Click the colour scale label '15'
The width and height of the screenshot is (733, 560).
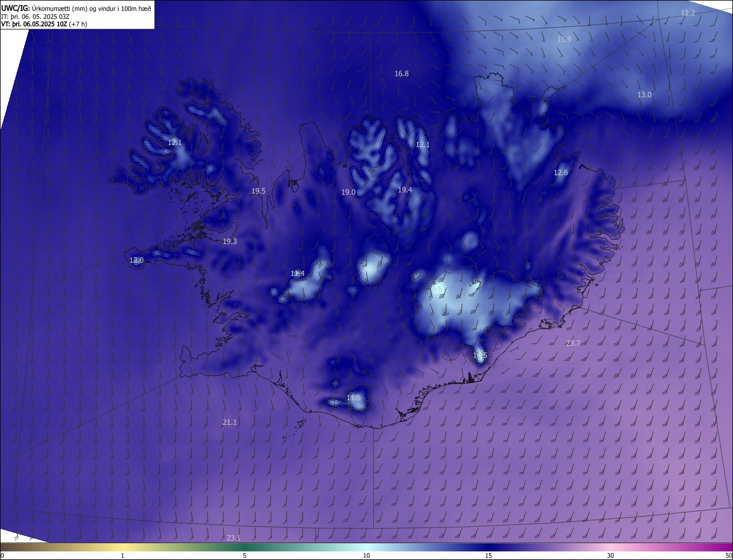pos(488,555)
